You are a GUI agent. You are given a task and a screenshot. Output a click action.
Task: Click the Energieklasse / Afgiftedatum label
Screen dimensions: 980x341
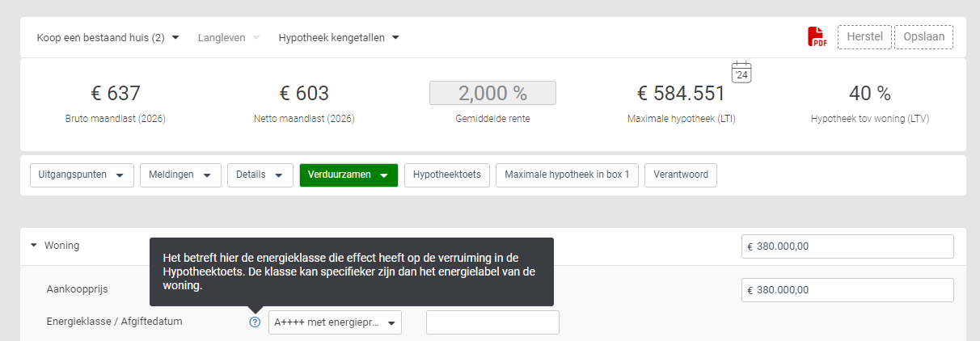click(x=114, y=321)
